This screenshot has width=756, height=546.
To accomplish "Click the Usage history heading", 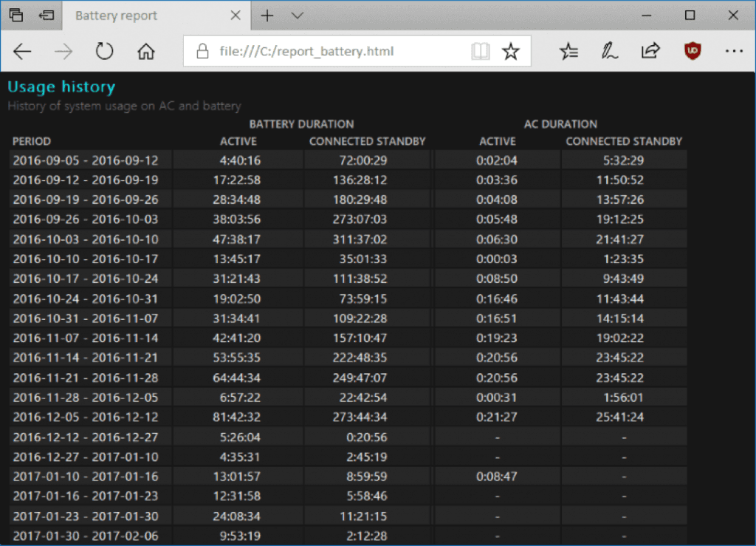I will coord(61,86).
